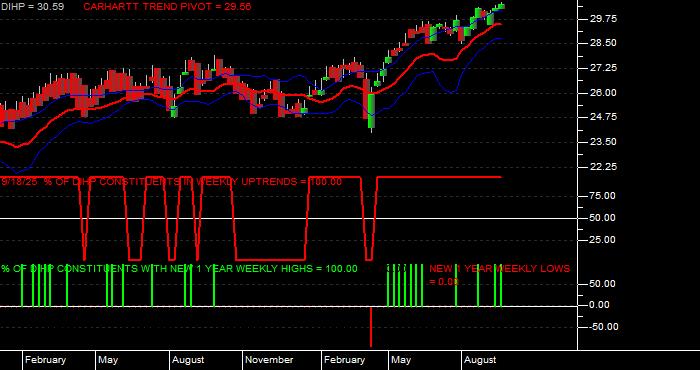Click the DIHP = 30.59 price readout
The width and height of the screenshot is (700, 370).
pyautogui.click(x=32, y=7)
